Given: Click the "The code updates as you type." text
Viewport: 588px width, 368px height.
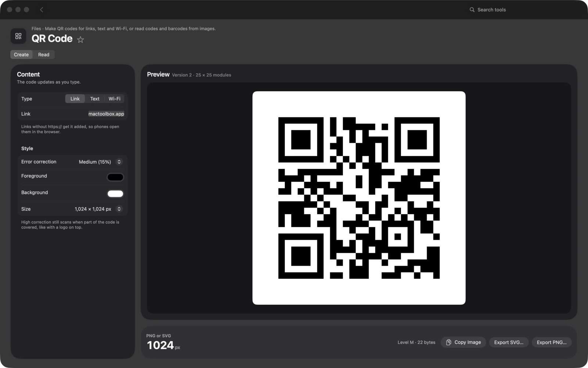Looking at the screenshot, I should click(x=49, y=82).
